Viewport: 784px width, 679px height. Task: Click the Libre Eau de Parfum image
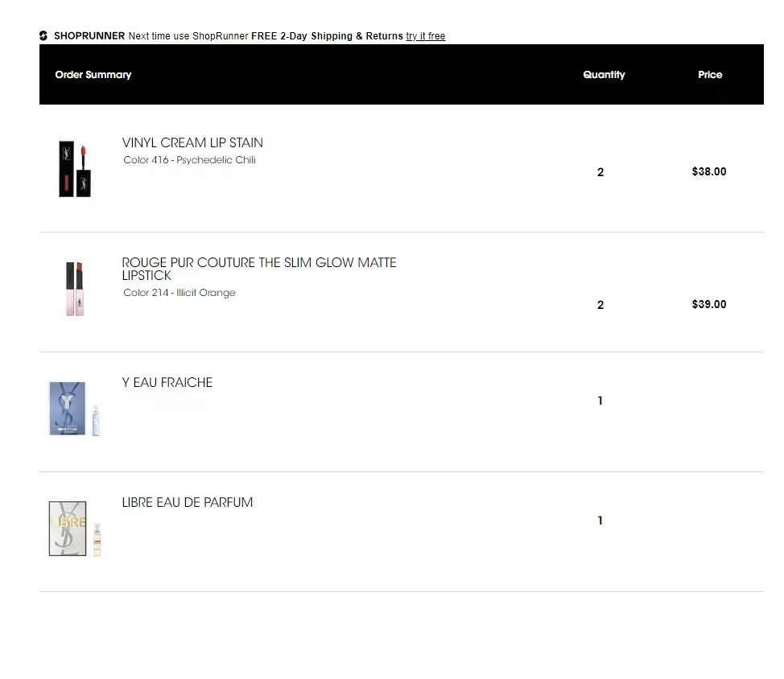[74, 529]
